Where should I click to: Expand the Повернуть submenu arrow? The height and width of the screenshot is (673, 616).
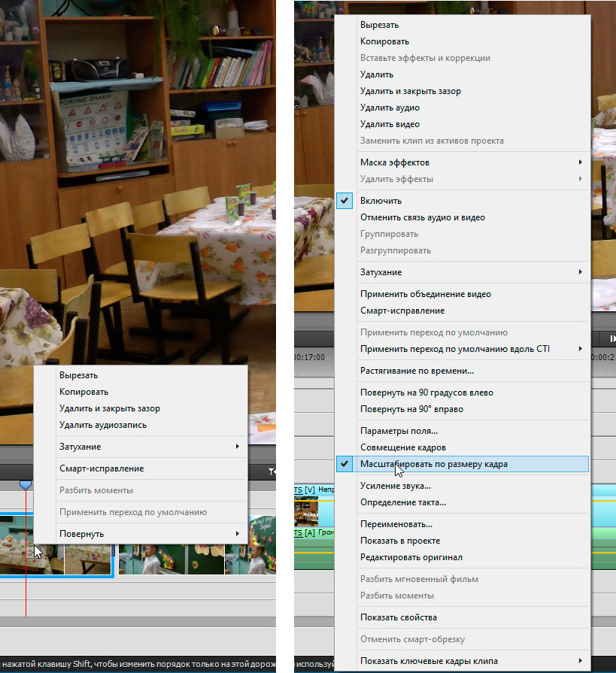point(238,533)
